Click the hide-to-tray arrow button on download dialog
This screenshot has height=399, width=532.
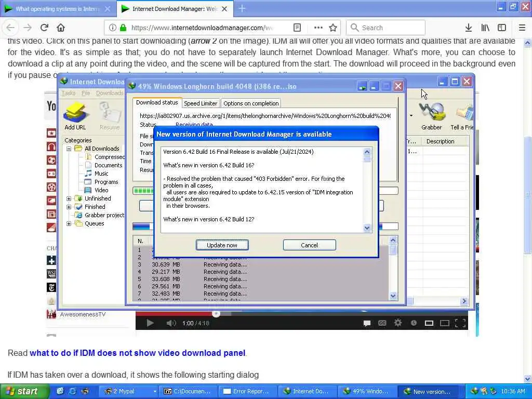pos(362,86)
